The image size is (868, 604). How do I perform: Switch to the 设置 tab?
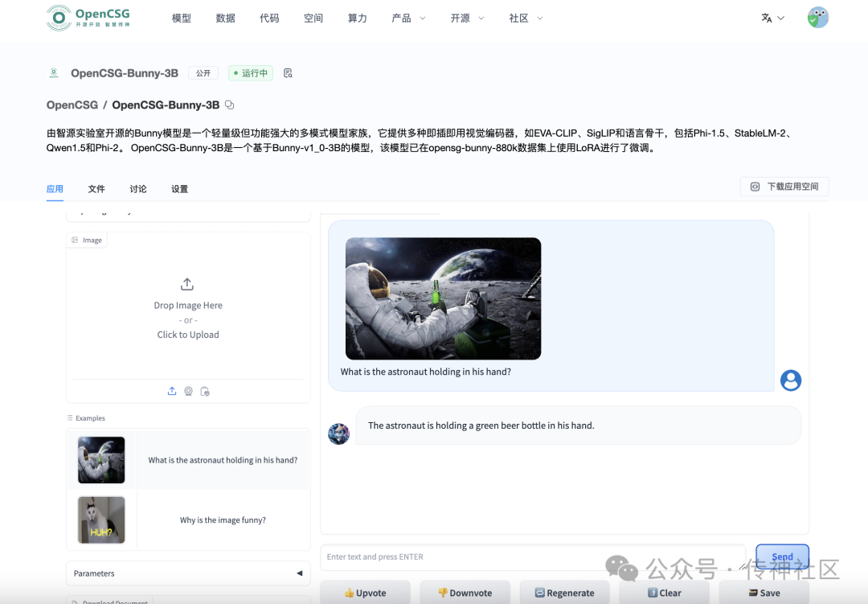[179, 189]
